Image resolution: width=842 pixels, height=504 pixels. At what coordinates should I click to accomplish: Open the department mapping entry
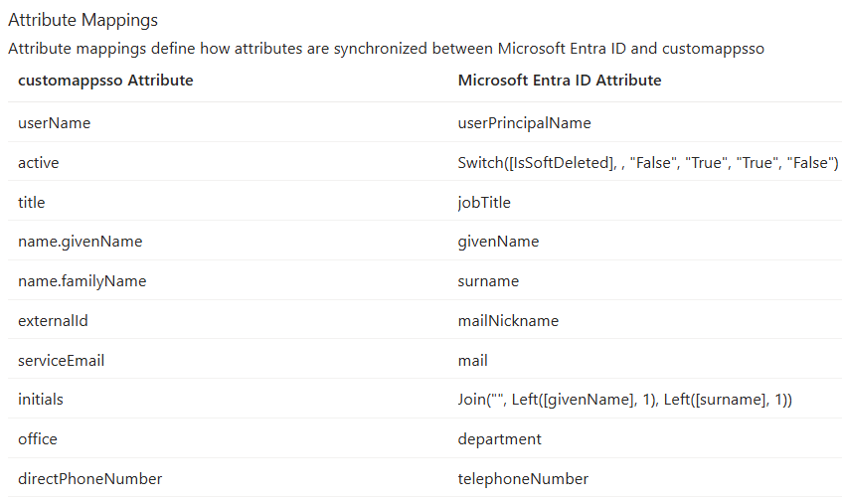pos(499,439)
